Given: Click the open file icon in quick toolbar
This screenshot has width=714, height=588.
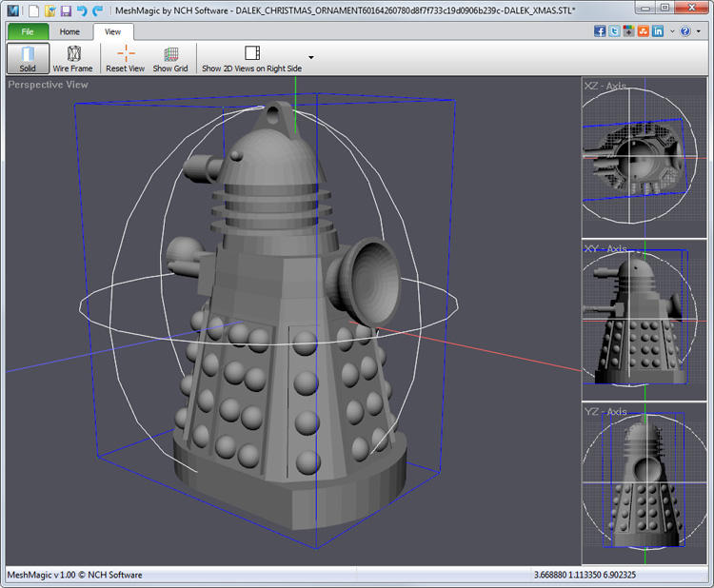Looking at the screenshot, I should coord(50,10).
